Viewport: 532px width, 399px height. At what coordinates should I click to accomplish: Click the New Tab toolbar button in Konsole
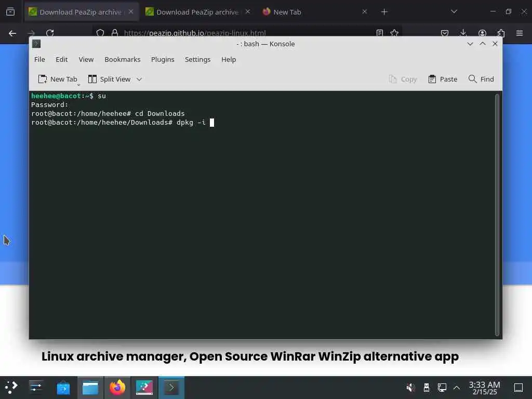coord(57,79)
